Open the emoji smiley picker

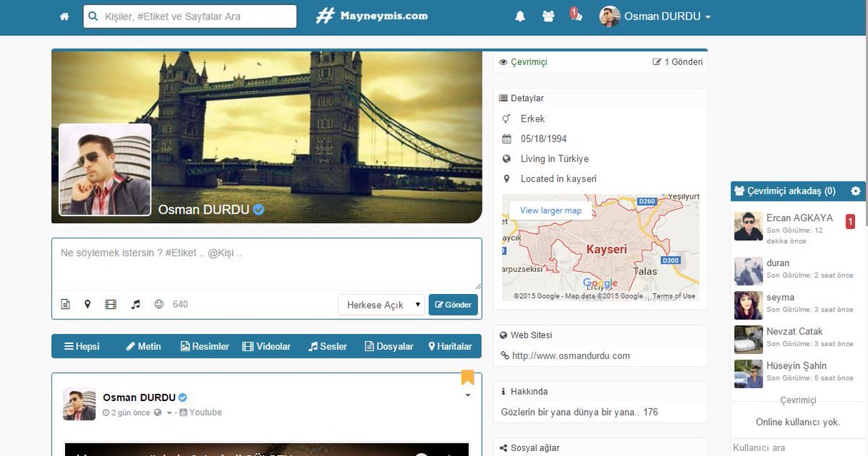pyautogui.click(x=159, y=304)
